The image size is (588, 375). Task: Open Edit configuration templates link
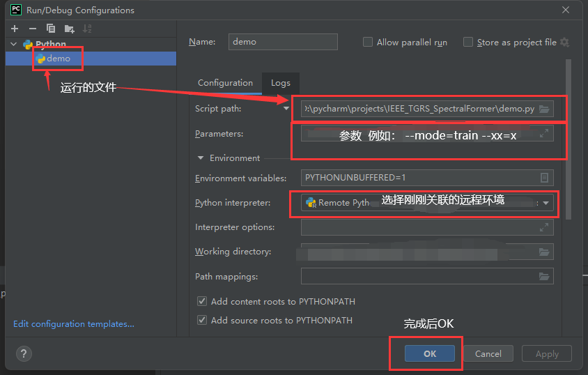tap(74, 324)
